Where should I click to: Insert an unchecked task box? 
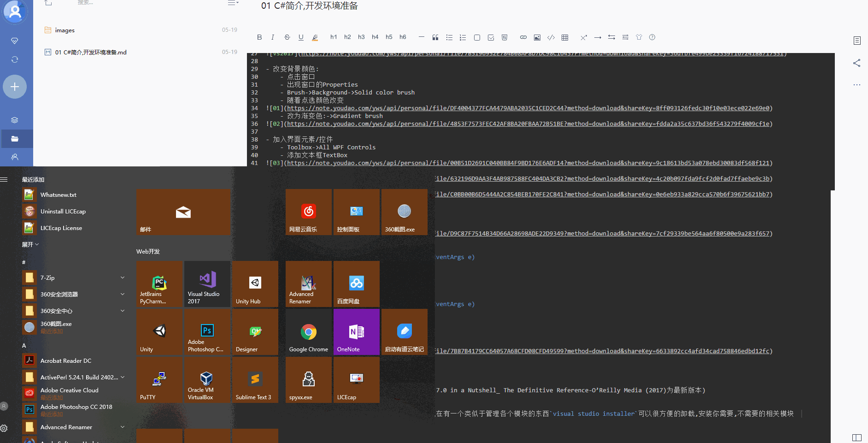point(477,37)
